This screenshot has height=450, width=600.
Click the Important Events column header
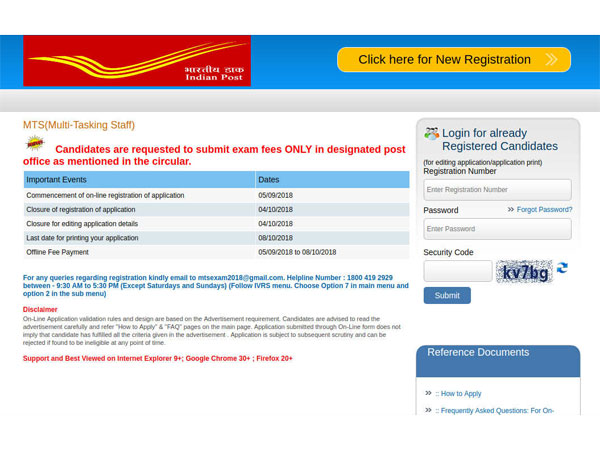pos(138,179)
